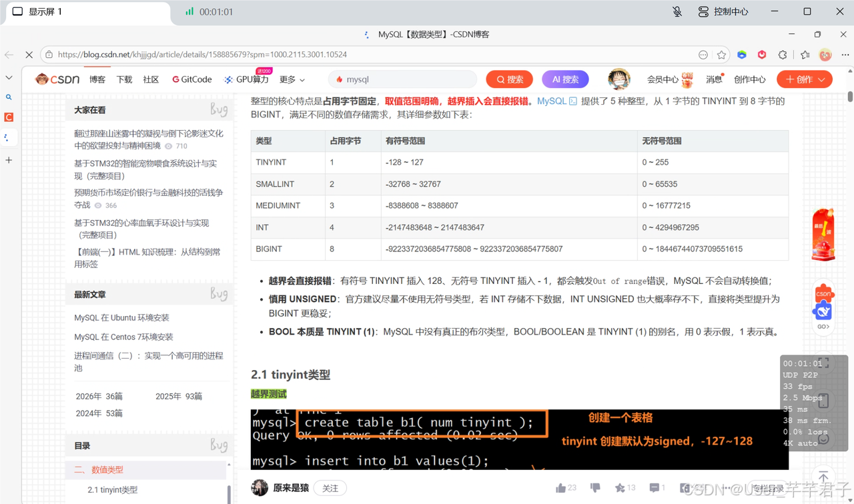854x504 pixels.
Task: Click the plus icon in the left sidebar
Action: coord(9,160)
